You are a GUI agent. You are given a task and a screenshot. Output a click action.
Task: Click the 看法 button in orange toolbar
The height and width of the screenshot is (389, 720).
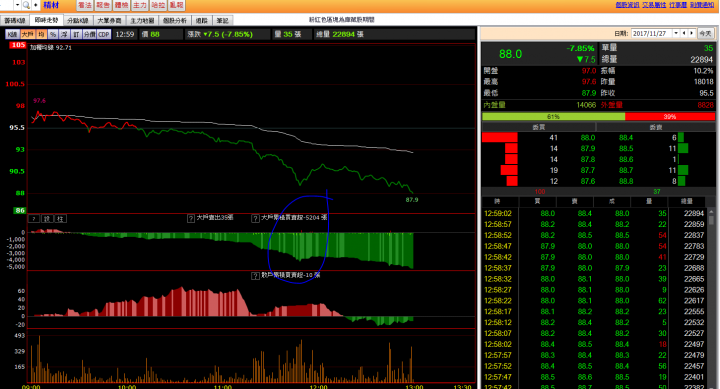tap(85, 5)
